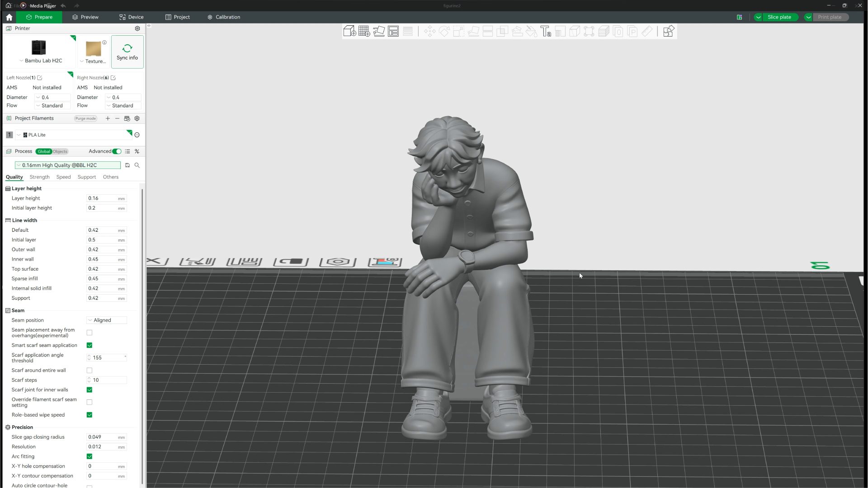Image resolution: width=868 pixels, height=488 pixels.
Task: Select the Text shape tool
Action: (546, 31)
